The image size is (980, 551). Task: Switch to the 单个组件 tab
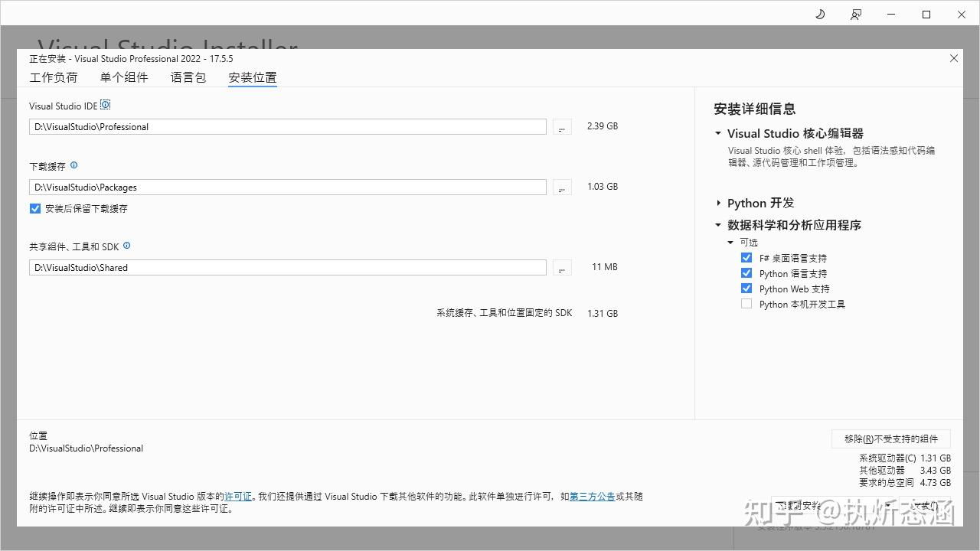[124, 77]
